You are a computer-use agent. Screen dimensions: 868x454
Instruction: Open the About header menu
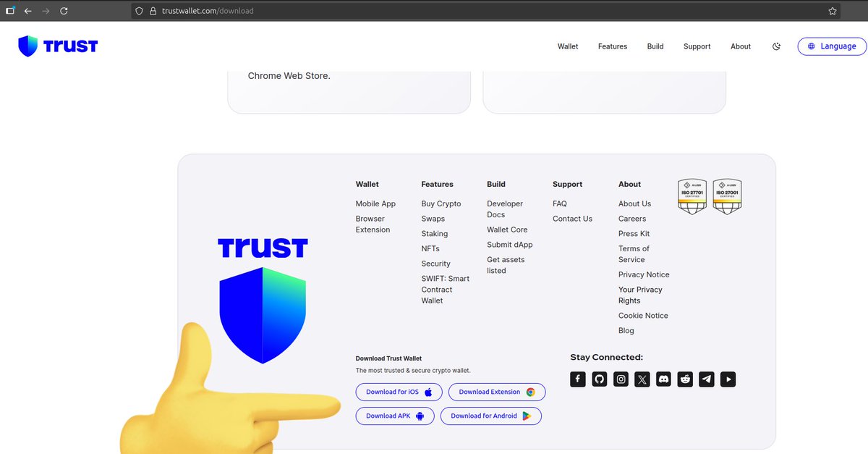coord(741,46)
